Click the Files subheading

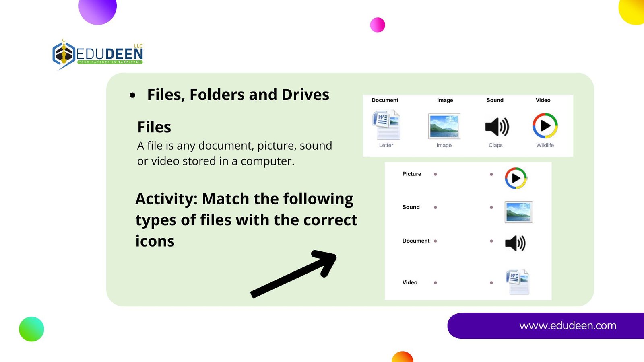click(154, 127)
